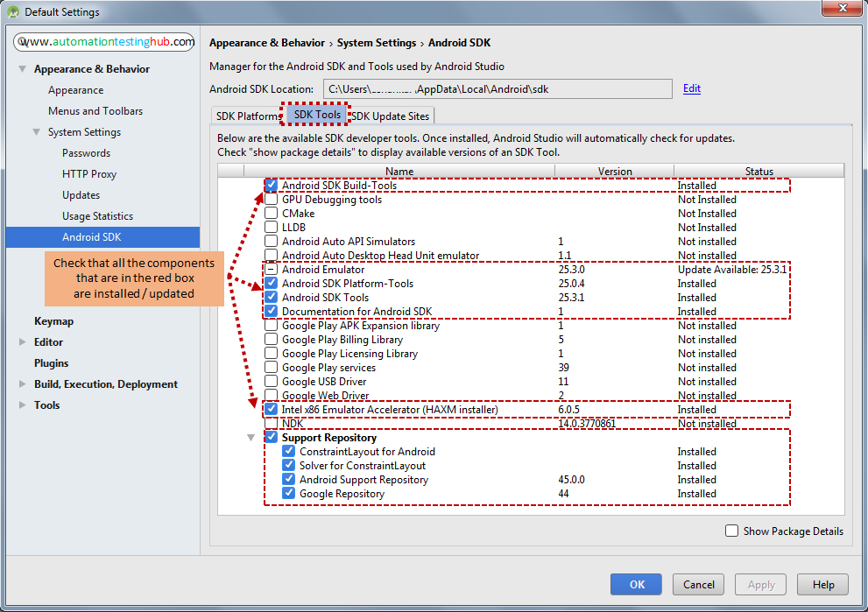Image resolution: width=868 pixels, height=612 pixels.
Task: Collapse the Support Repository group
Action: tap(251, 438)
